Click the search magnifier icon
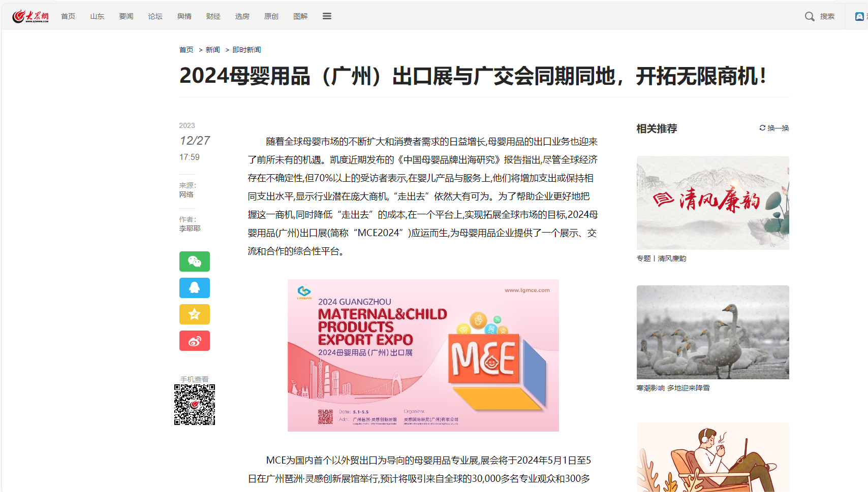 point(810,16)
